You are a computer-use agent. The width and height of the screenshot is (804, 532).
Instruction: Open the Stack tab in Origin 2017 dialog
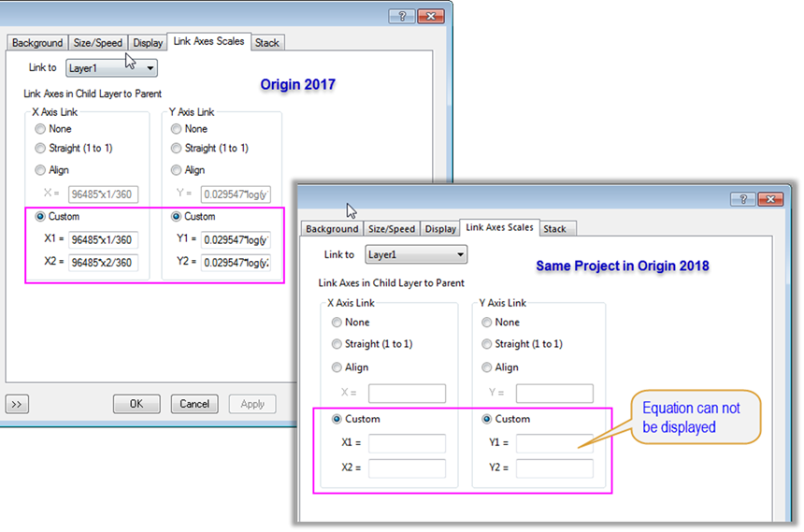click(x=267, y=43)
